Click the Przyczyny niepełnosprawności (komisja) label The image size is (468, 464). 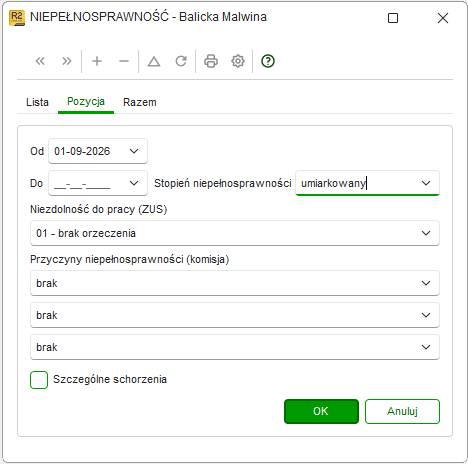coord(130,259)
